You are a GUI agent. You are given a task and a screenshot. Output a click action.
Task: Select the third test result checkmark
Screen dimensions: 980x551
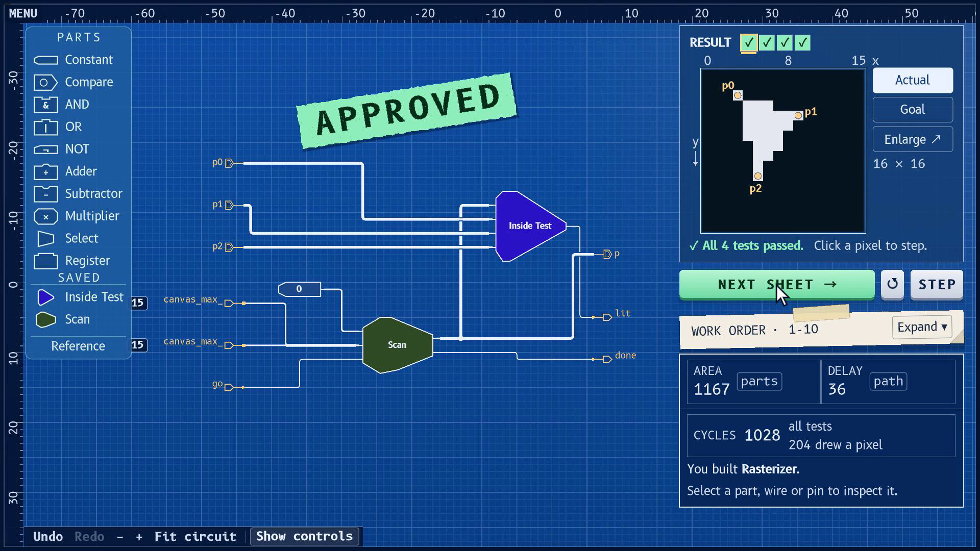[x=785, y=43]
